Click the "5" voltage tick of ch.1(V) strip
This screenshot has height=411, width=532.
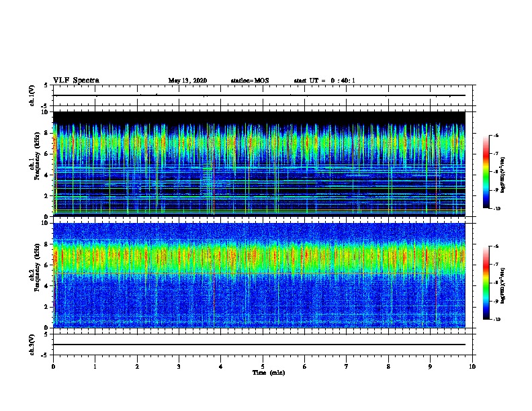pos(46,85)
